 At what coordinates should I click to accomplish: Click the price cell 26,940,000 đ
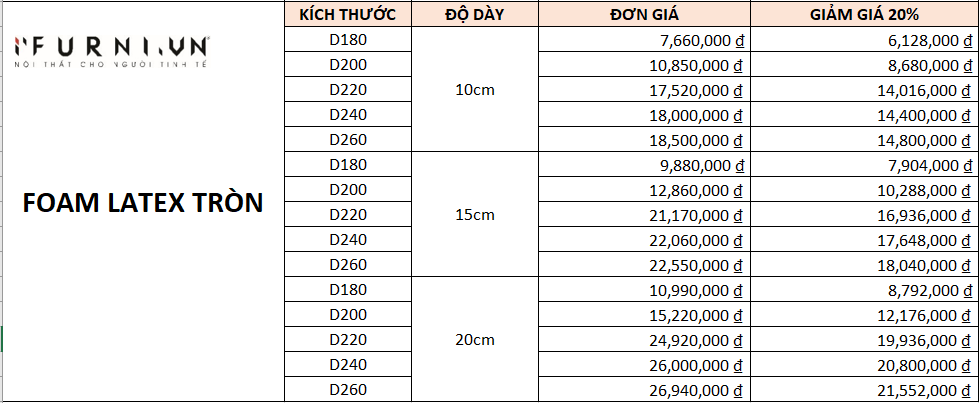pos(644,390)
